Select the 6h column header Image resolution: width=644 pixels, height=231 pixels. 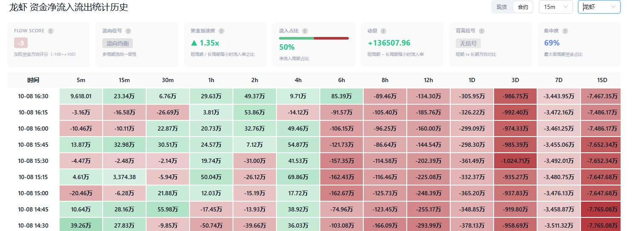[342, 80]
